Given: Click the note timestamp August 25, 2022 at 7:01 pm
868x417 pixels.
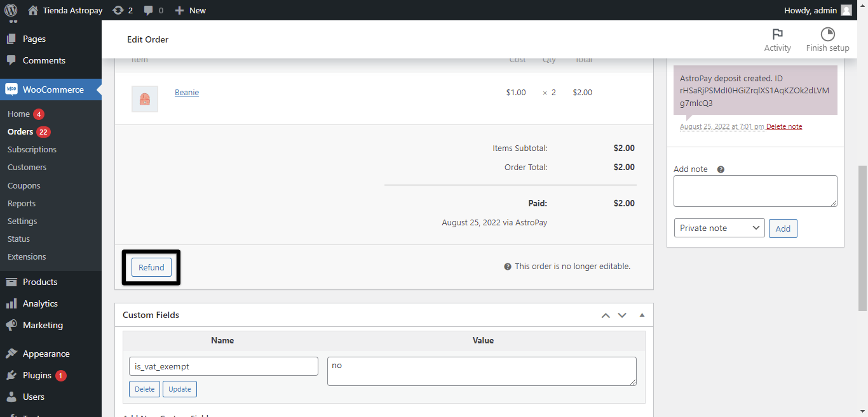Looking at the screenshot, I should pyautogui.click(x=722, y=127).
